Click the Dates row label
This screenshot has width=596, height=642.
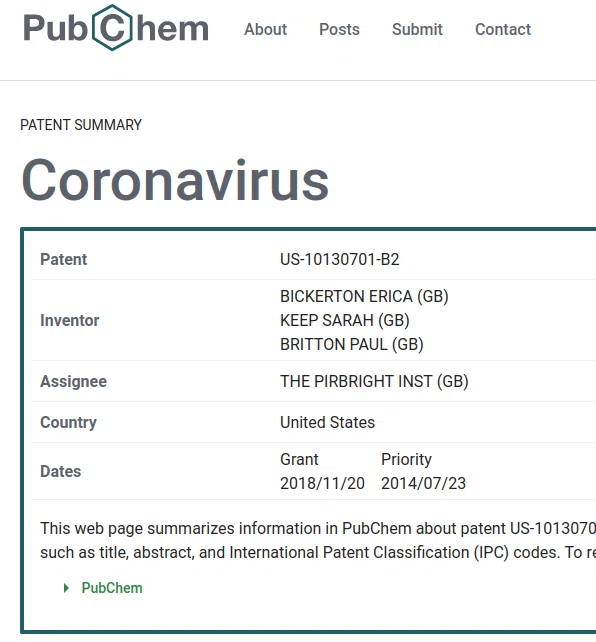pyautogui.click(x=61, y=472)
